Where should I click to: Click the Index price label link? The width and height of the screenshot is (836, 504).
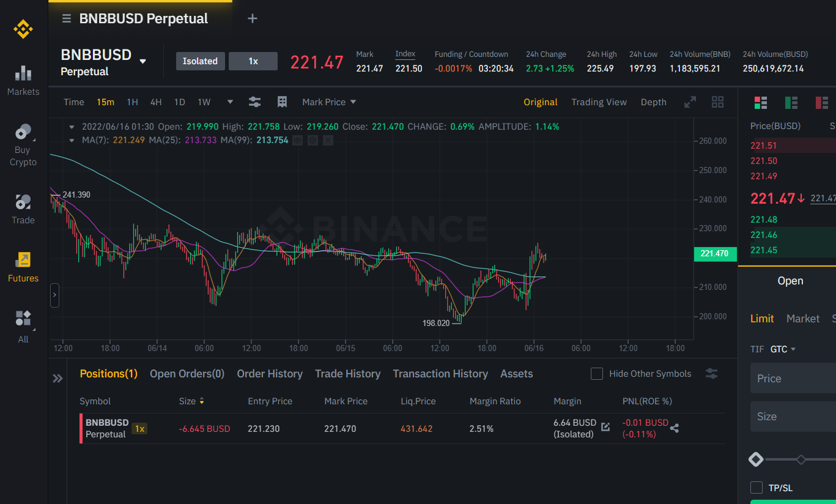[x=405, y=54]
